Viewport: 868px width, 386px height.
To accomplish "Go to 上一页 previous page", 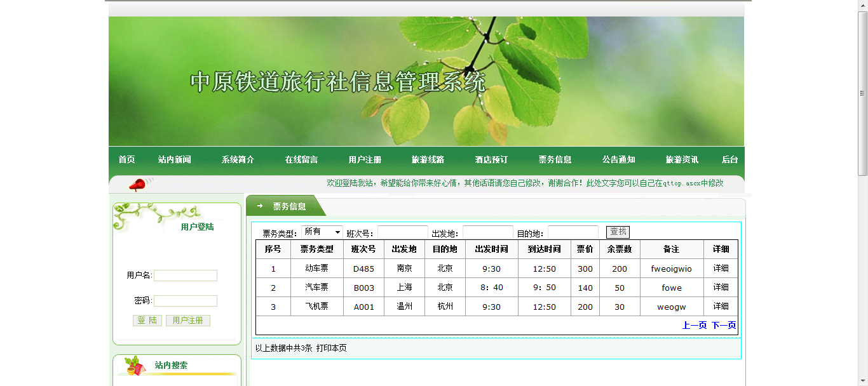I will [x=695, y=325].
